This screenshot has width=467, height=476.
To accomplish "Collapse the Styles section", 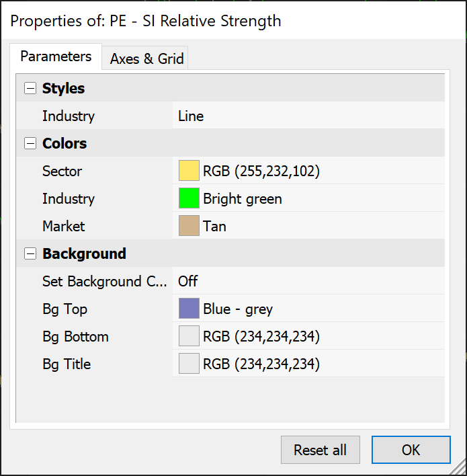I will click(x=30, y=88).
